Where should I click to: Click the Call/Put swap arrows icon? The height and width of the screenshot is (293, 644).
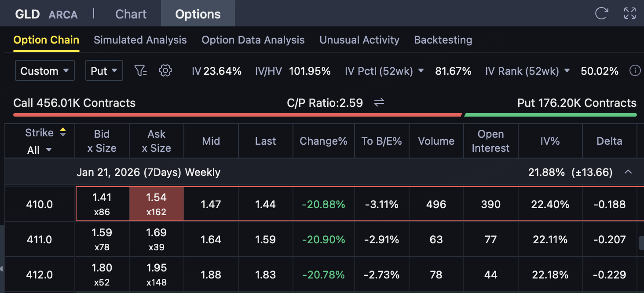379,103
